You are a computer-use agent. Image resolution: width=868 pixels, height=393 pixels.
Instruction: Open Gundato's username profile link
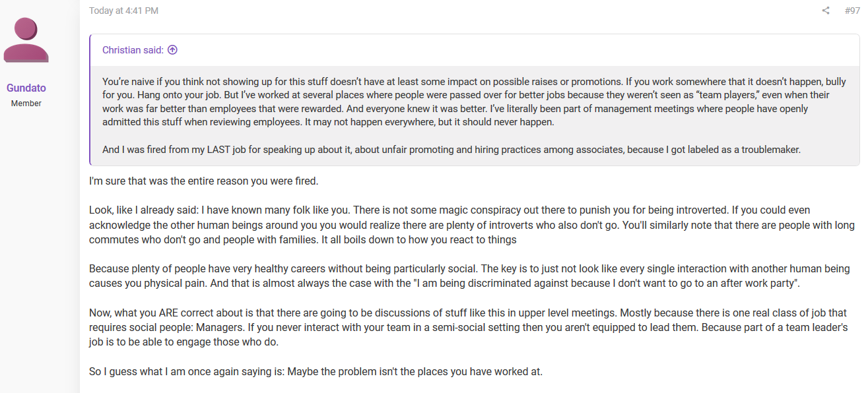(x=26, y=88)
